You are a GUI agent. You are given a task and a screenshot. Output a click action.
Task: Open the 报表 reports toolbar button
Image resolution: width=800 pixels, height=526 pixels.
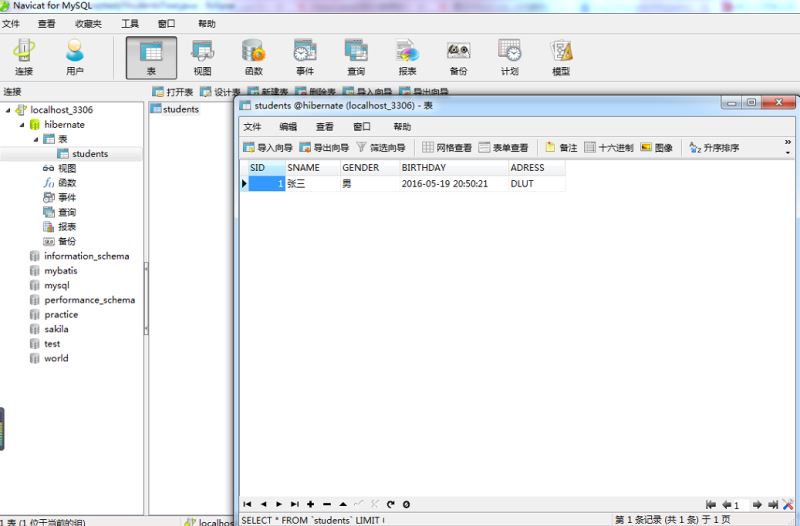click(407, 58)
